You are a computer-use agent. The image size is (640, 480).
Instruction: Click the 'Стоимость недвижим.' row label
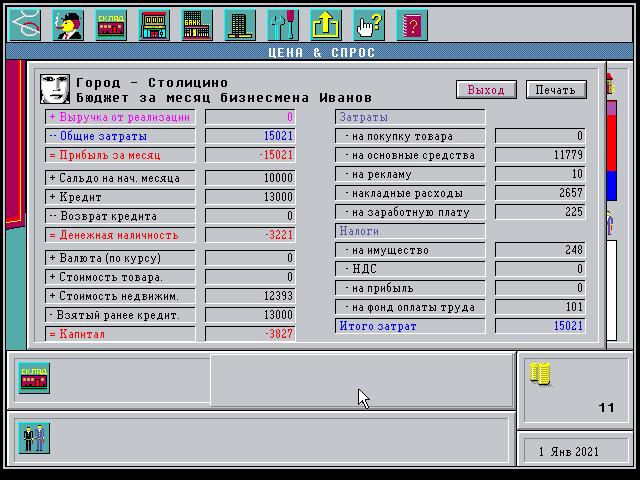pos(120,296)
